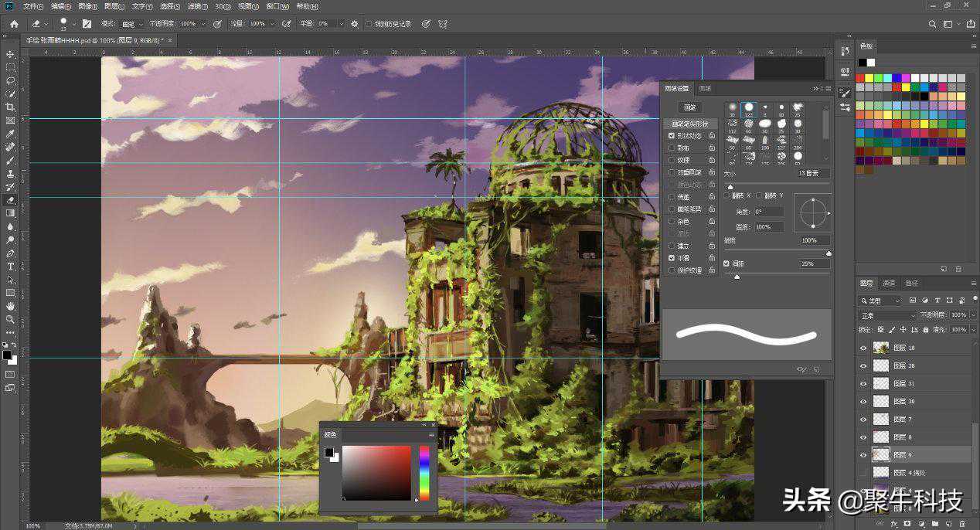Expand the eraser 模式 dropdown

131,24
